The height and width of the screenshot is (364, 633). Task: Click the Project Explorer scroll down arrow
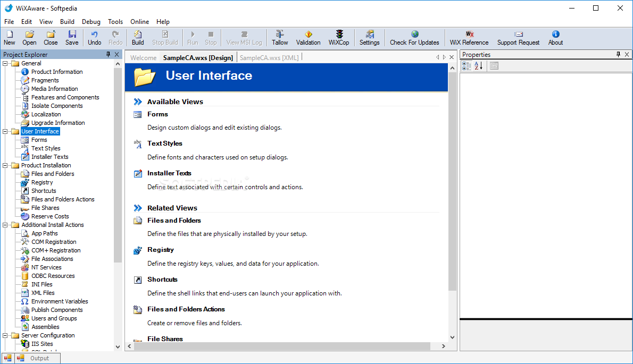pyautogui.click(x=118, y=346)
